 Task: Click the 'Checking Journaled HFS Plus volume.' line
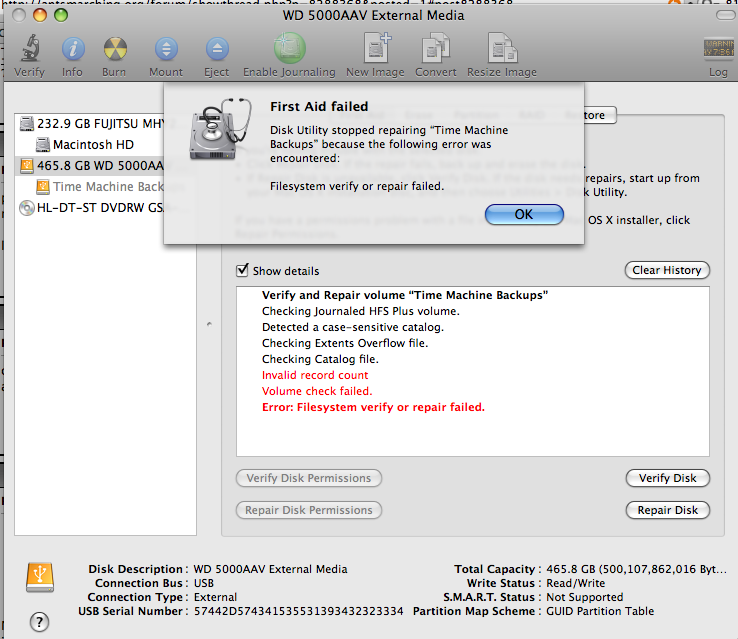click(x=361, y=311)
